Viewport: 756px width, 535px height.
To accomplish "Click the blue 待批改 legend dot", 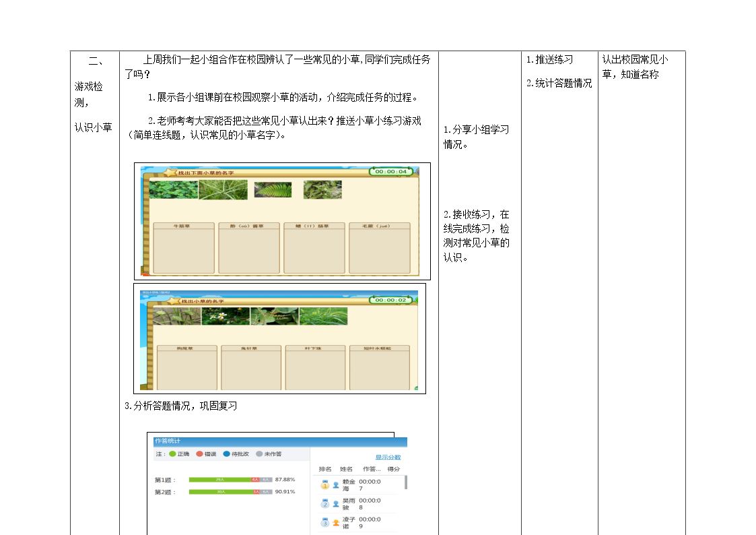I will click(x=227, y=454).
